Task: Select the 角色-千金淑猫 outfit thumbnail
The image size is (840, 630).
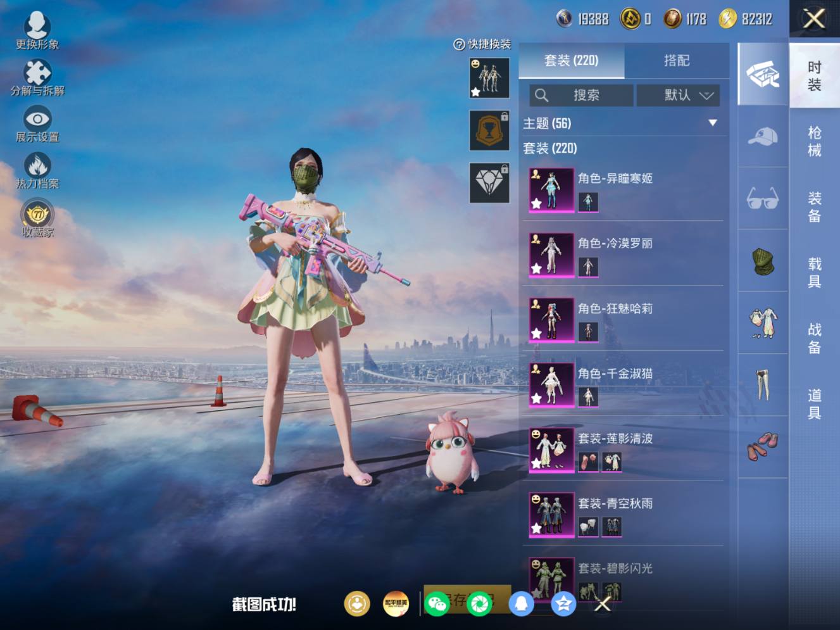Action: tap(551, 386)
